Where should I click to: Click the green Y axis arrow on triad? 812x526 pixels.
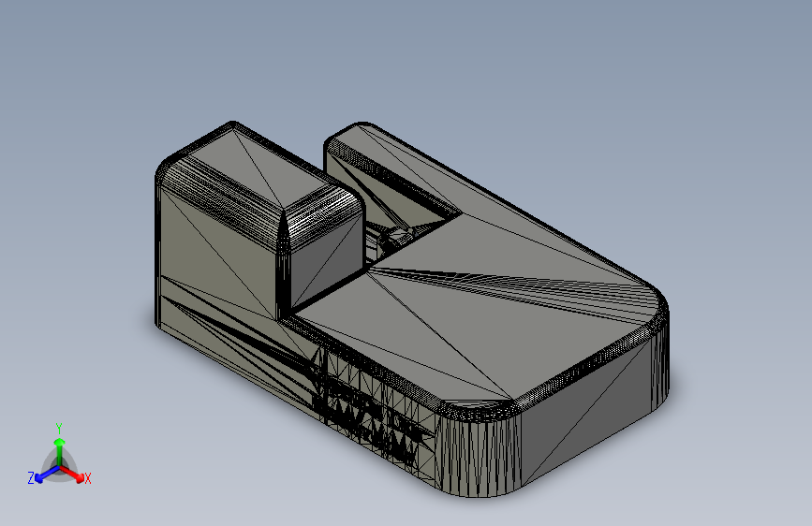point(60,451)
